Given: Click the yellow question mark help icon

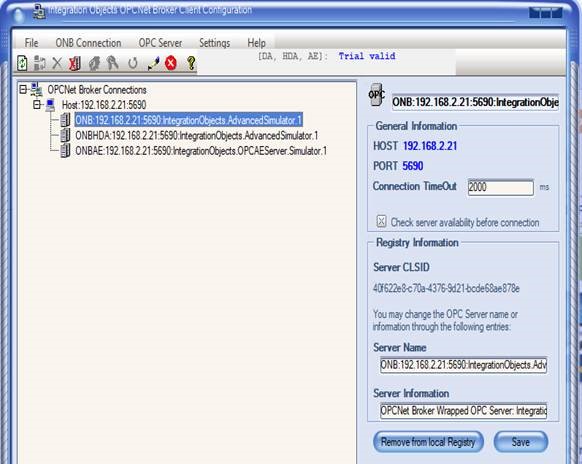Looking at the screenshot, I should tap(191, 63).
